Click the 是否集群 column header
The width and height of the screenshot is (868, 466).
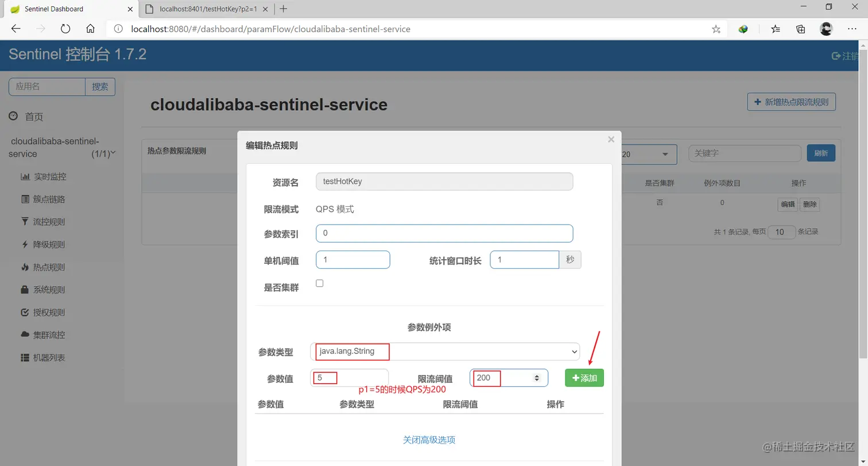pos(659,183)
